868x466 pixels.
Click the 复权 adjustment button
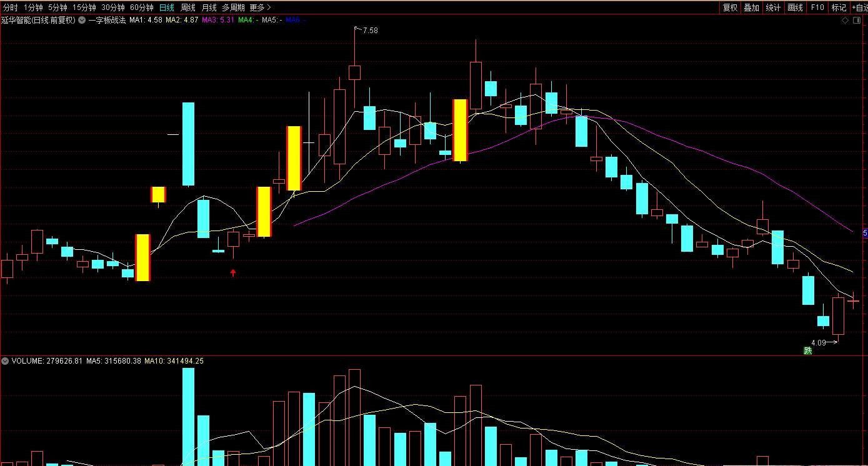(729, 7)
